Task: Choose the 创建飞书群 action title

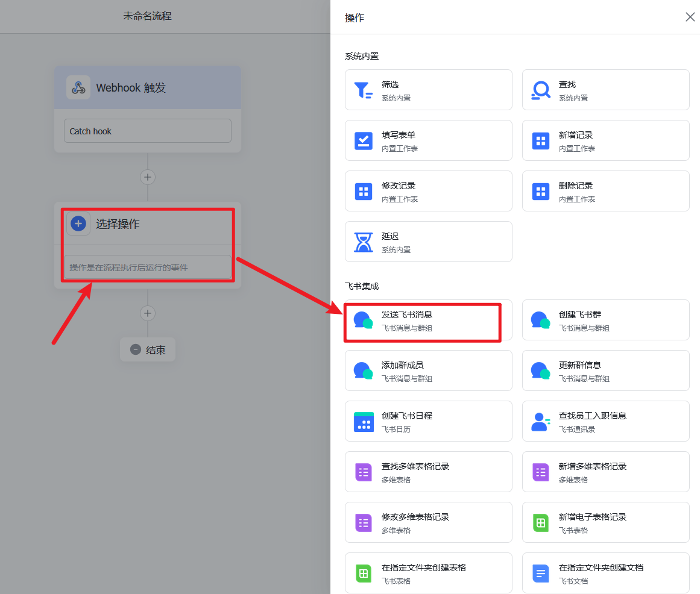Action: coord(580,314)
